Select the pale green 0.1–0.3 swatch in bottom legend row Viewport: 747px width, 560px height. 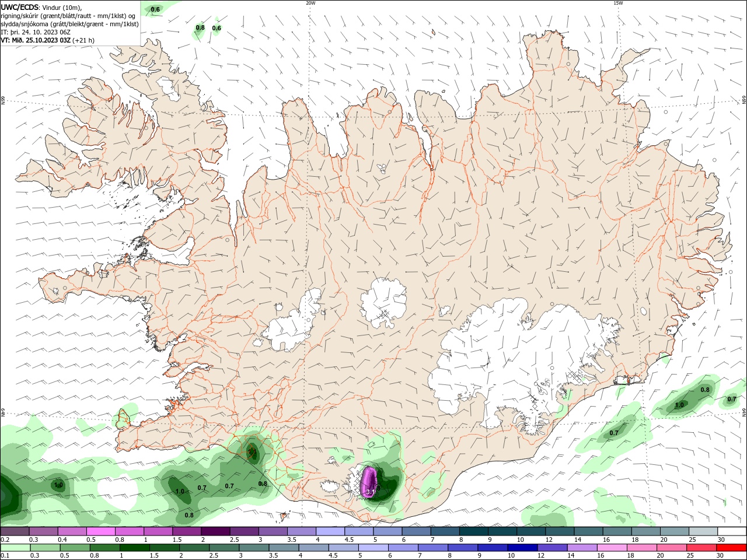click(x=15, y=548)
